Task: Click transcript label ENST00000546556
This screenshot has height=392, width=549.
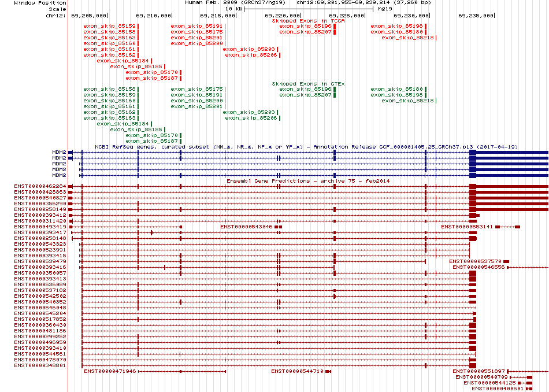Action: tap(478, 267)
